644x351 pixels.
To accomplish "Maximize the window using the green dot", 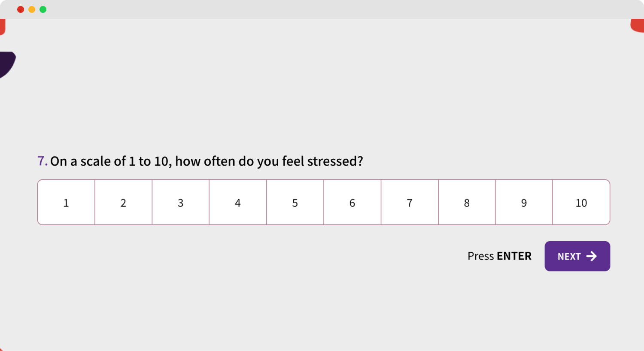I will (x=43, y=9).
